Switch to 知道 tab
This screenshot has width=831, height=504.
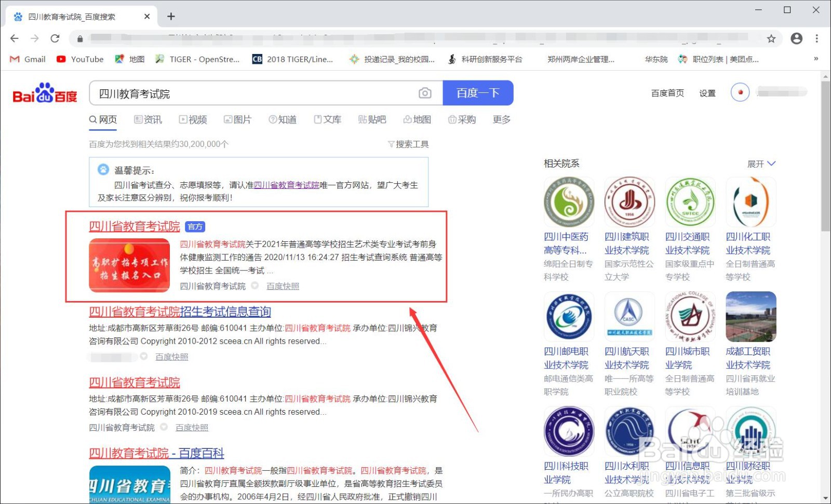coord(283,120)
